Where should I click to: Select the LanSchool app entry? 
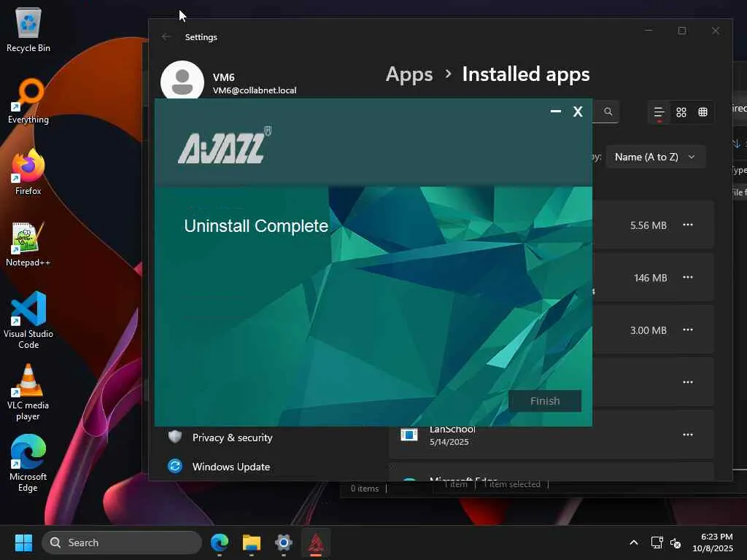551,435
